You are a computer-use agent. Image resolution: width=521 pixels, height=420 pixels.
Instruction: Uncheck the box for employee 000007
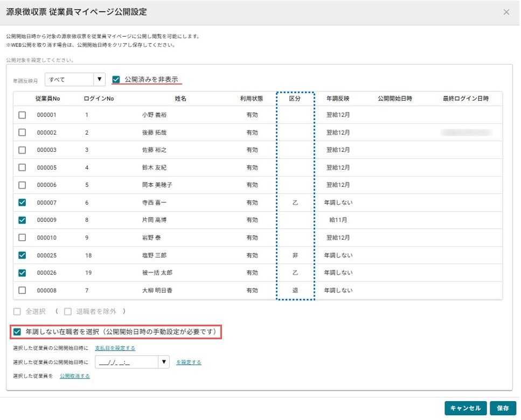22,202
